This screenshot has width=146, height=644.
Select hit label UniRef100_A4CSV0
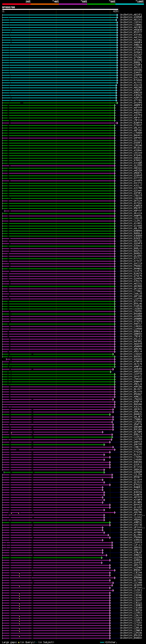point(131,37)
